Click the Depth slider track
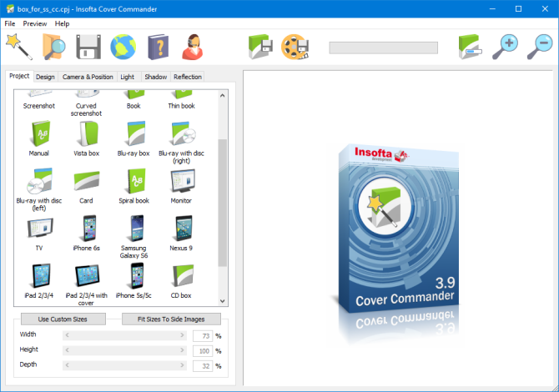This screenshot has height=392, width=559. click(x=124, y=365)
